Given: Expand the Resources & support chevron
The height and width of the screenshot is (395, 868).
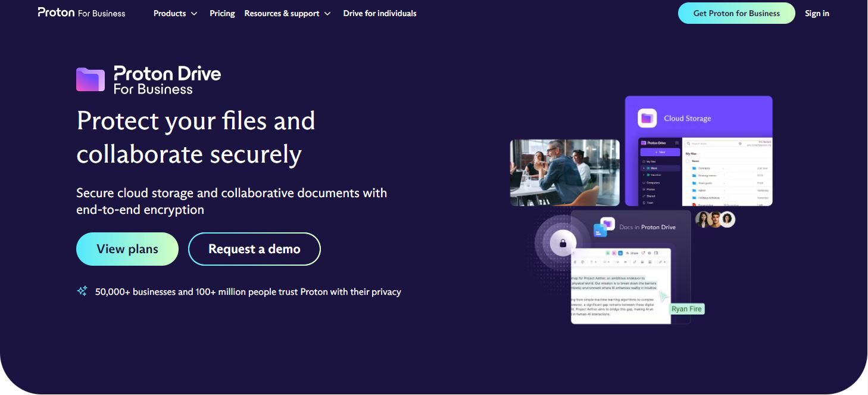Looking at the screenshot, I should click(327, 14).
